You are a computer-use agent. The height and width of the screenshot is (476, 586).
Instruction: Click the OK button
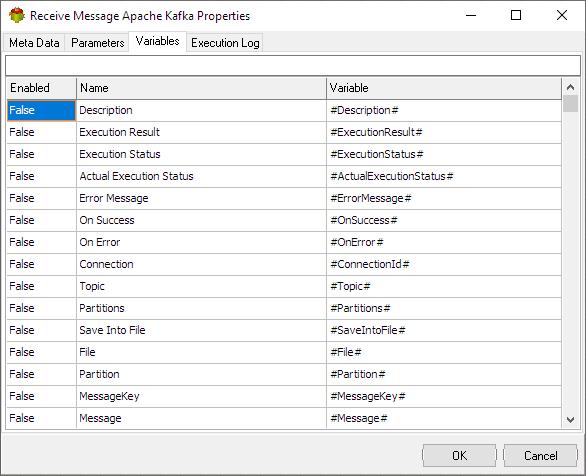pyautogui.click(x=459, y=455)
